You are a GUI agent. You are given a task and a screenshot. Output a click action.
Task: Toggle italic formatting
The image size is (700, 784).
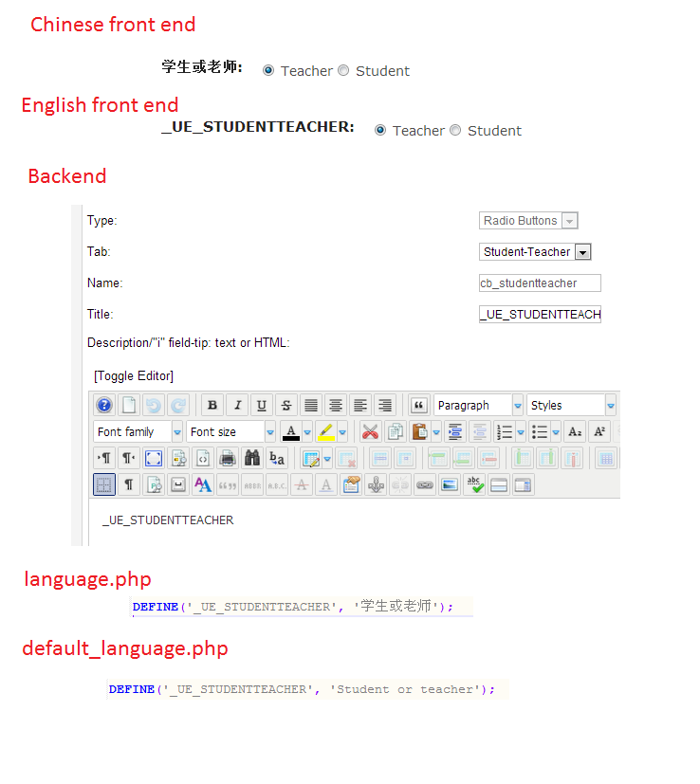(237, 405)
